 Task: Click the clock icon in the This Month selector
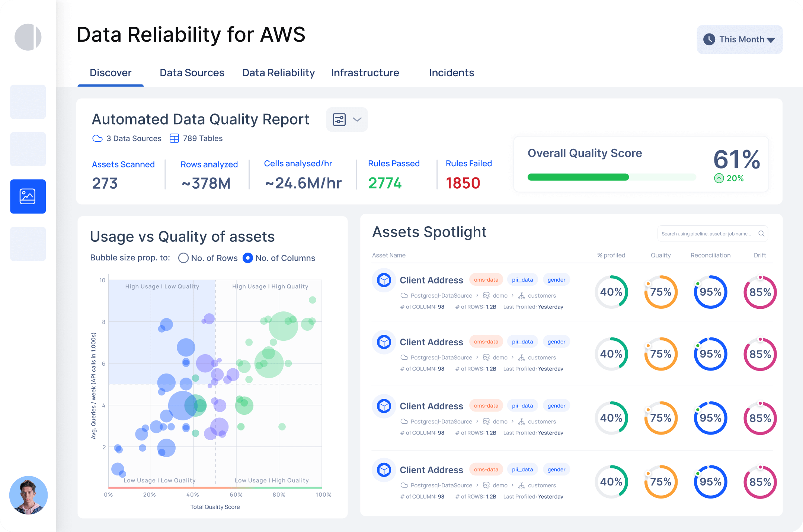[x=709, y=39]
